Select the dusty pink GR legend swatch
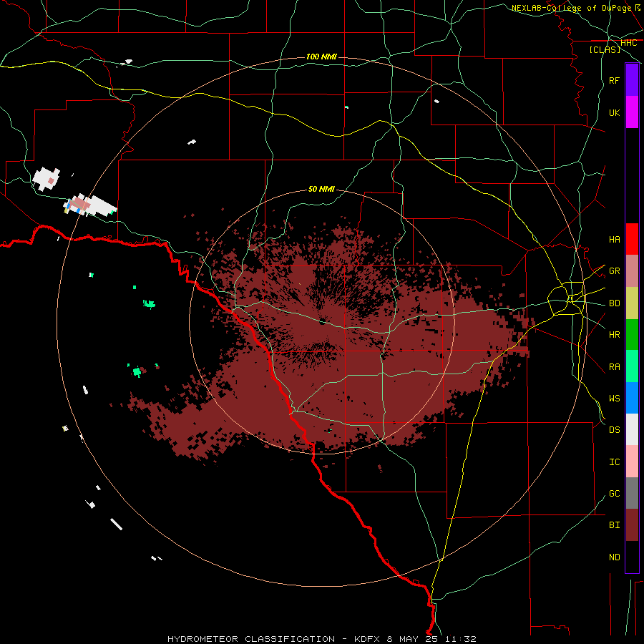644x644 pixels. pyautogui.click(x=632, y=271)
